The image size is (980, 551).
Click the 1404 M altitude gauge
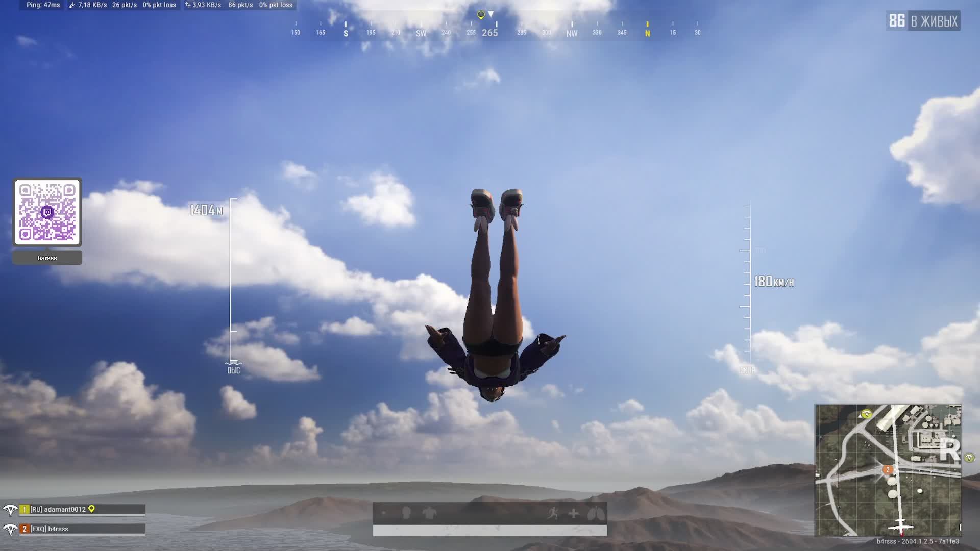(206, 210)
